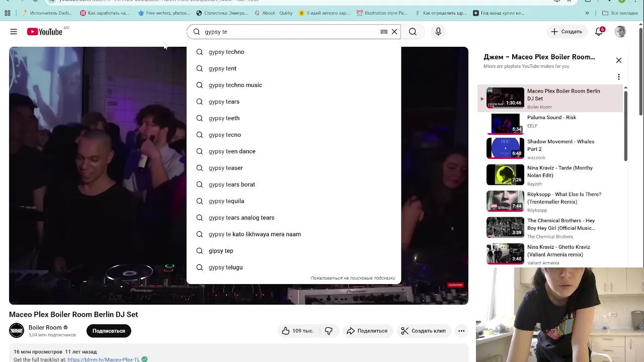Viewport: 644px width, 362px height.
Task: Choose suggestion gypsy telugu
Action: pyautogui.click(x=294, y=267)
